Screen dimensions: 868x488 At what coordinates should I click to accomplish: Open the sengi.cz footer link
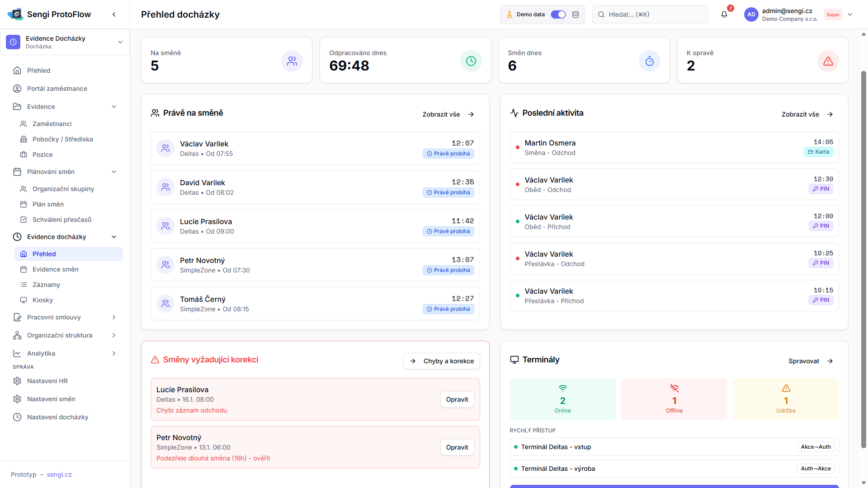pyautogui.click(x=59, y=474)
